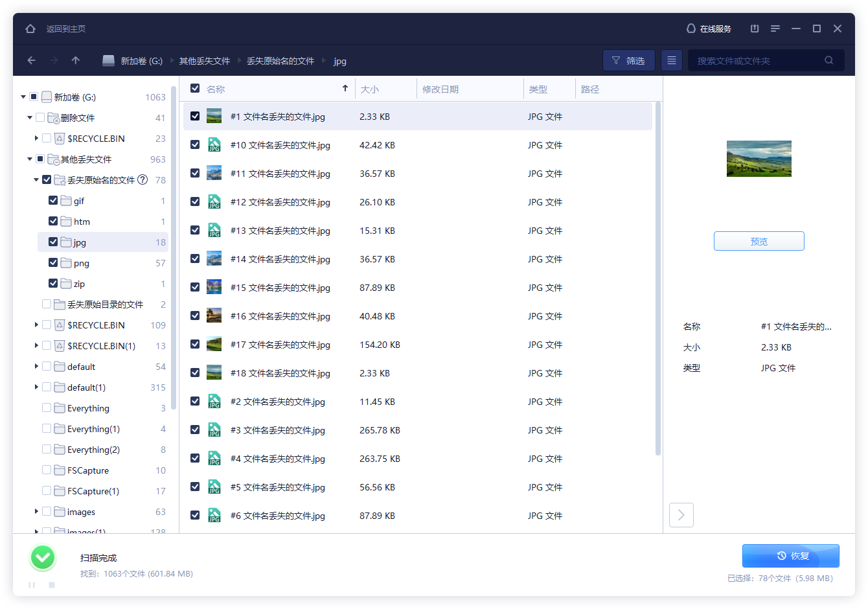Viewport: 868px width, 609px height.
Task: Open the jpg breadcrumb path item
Action: (x=339, y=60)
